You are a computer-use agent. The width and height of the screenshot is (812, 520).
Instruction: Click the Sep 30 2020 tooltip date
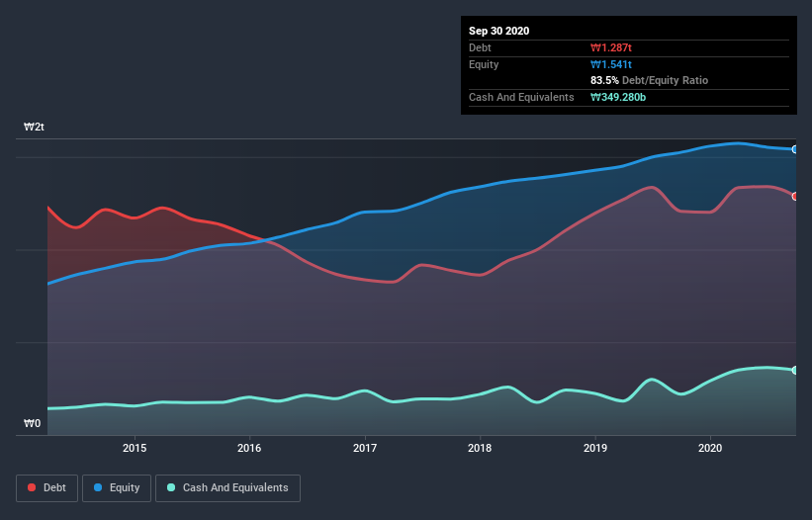pos(499,31)
